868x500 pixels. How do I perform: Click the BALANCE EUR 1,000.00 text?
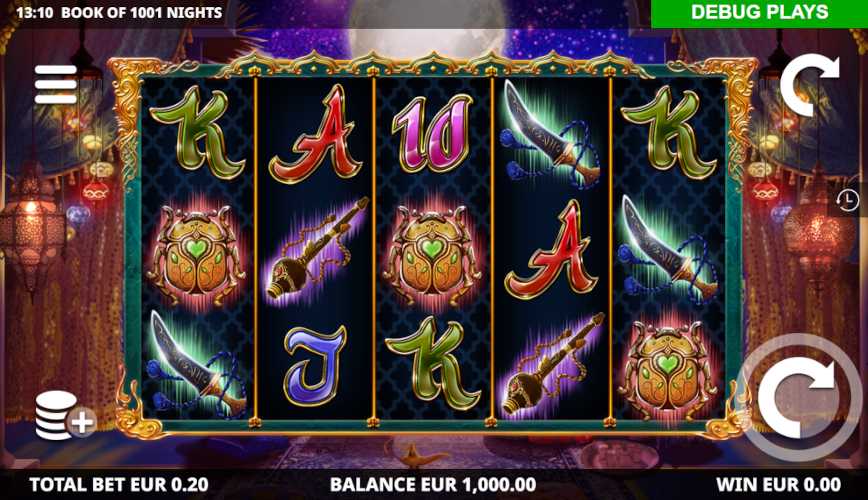[433, 485]
